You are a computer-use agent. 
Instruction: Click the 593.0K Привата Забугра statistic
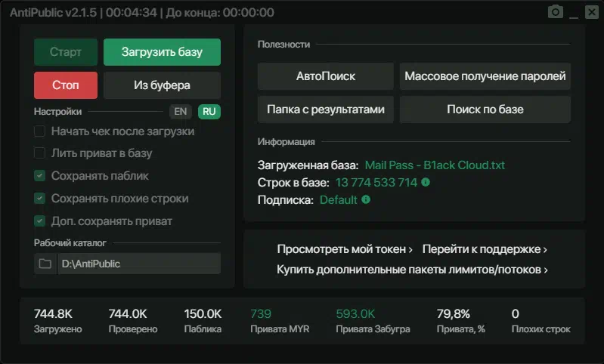click(x=373, y=320)
